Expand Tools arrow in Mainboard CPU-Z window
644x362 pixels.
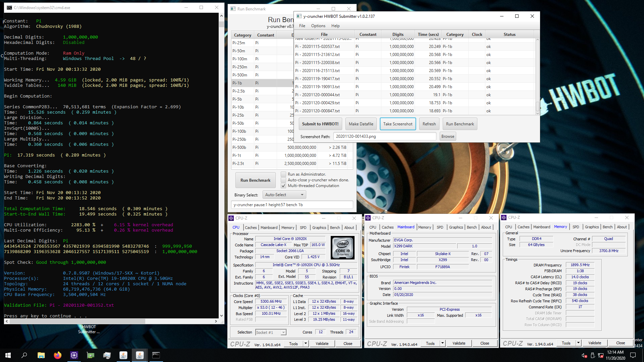point(442,343)
